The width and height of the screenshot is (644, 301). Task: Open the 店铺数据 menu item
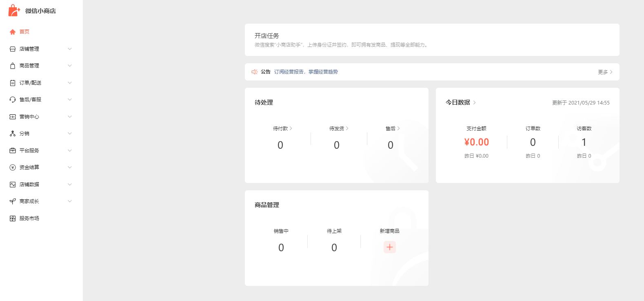pyautogui.click(x=29, y=185)
